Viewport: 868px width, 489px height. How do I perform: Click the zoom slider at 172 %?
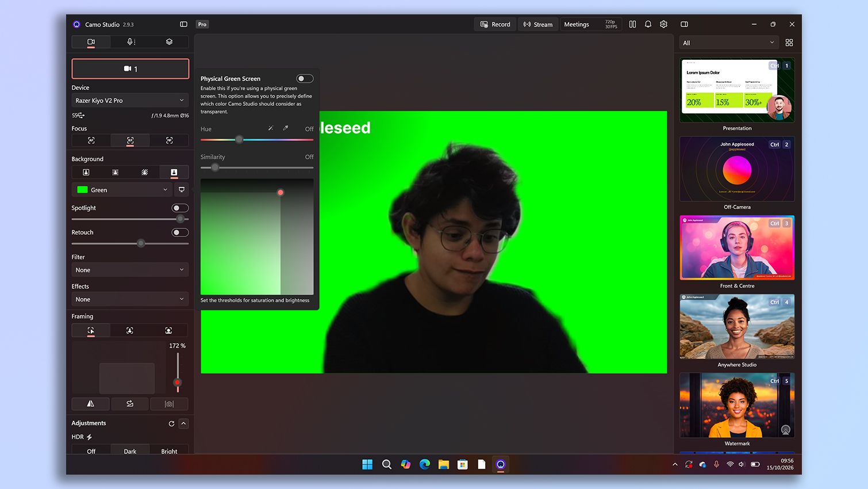(178, 372)
